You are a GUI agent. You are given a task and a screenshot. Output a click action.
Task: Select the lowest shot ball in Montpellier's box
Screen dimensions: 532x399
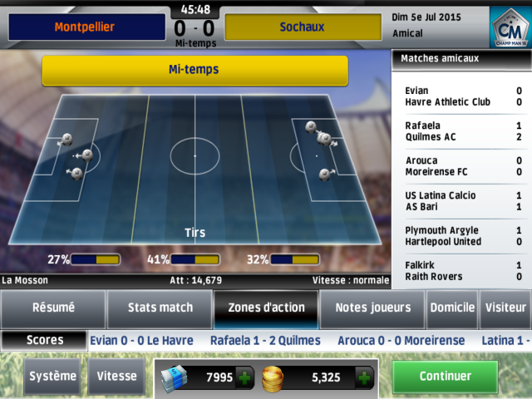tap(76, 174)
